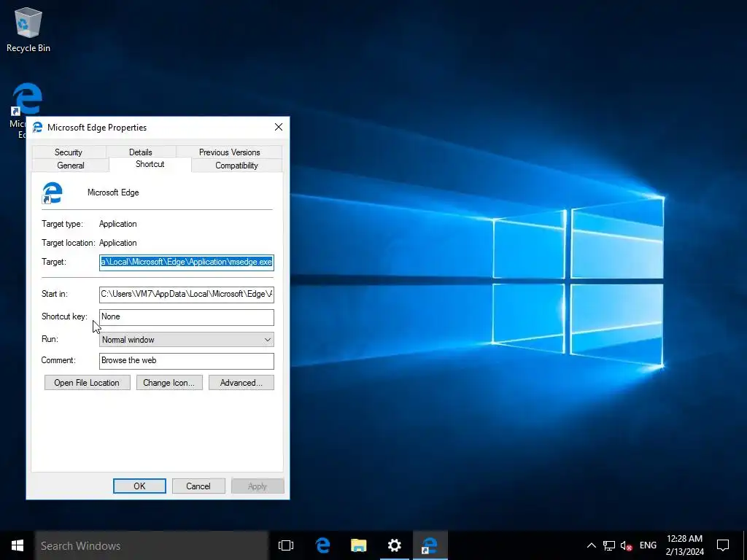Click the muted volume tray icon
This screenshot has height=560, width=747.
pos(627,545)
